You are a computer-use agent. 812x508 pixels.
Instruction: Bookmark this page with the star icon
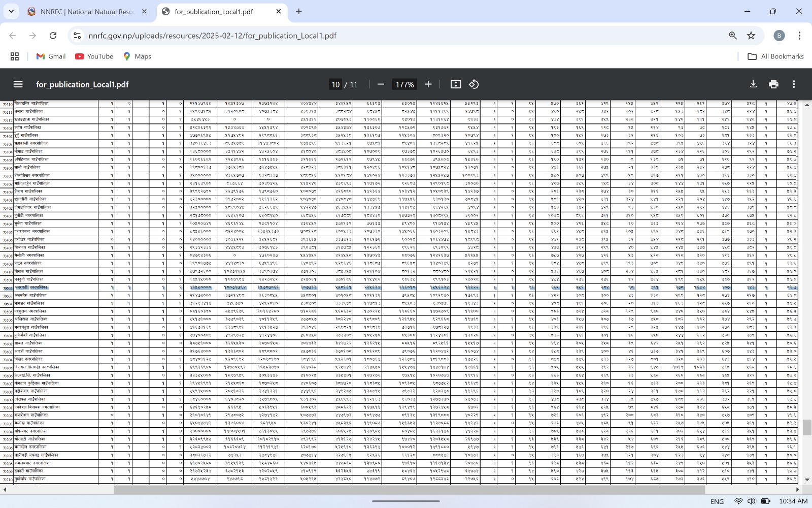[x=751, y=36]
